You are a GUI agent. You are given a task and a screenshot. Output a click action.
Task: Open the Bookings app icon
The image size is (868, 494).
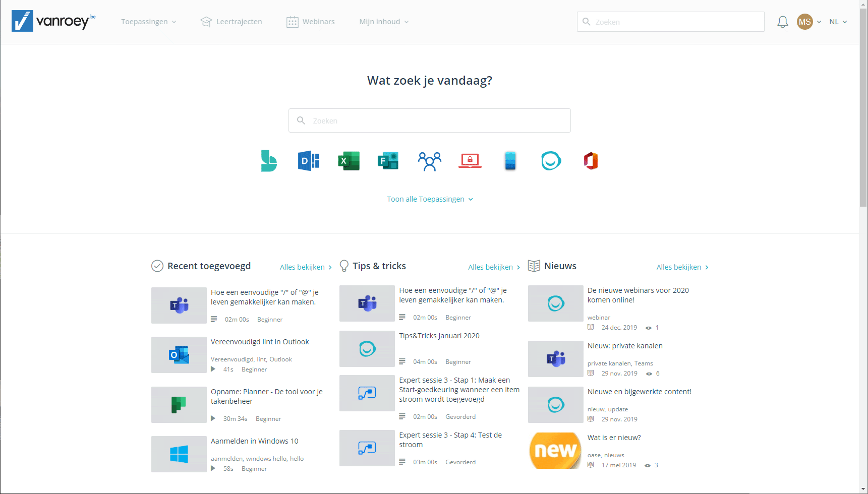click(269, 161)
